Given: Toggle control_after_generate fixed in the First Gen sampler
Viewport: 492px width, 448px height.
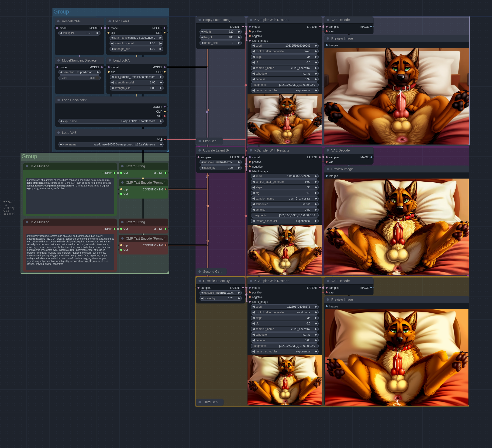Looking at the screenshot, I should click(x=284, y=51).
